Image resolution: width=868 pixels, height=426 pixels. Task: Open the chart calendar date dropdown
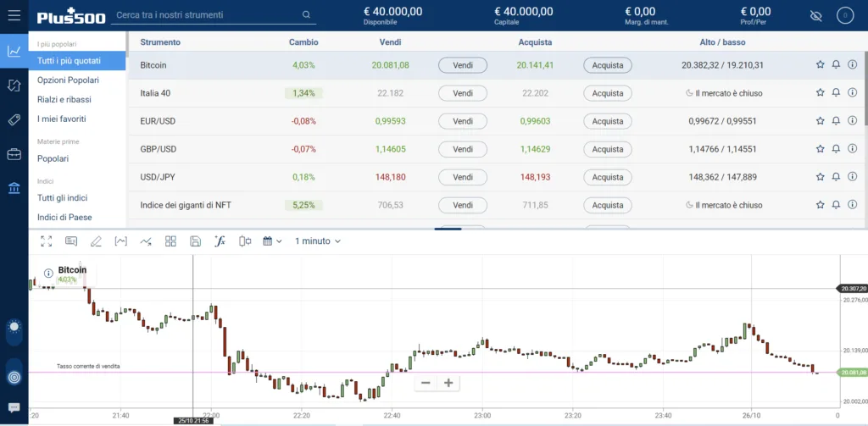pyautogui.click(x=272, y=241)
